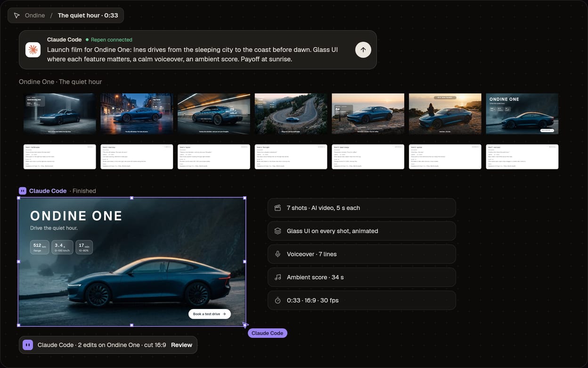The image size is (588, 368).
Task: Click the clapperboard icon in the 7 shots row
Action: click(278, 208)
